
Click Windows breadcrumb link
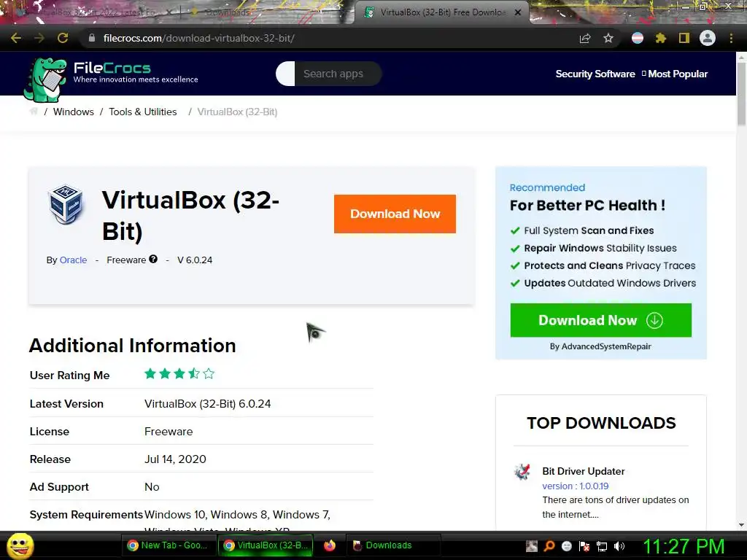(74, 112)
